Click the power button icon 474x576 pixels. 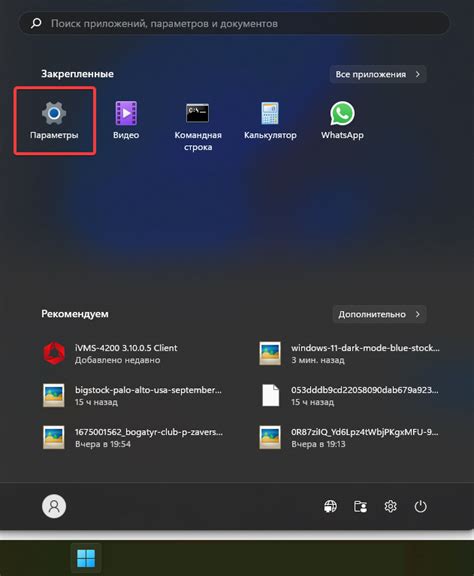coord(420,507)
